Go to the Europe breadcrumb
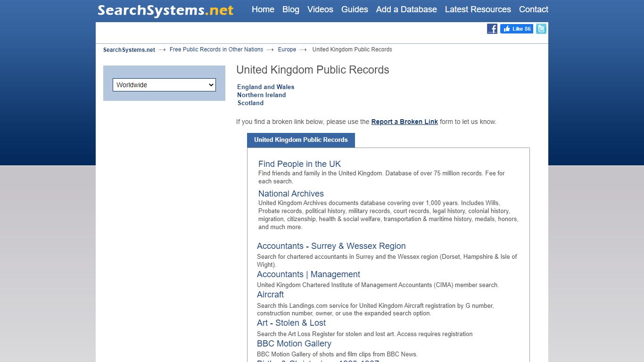 pyautogui.click(x=287, y=49)
